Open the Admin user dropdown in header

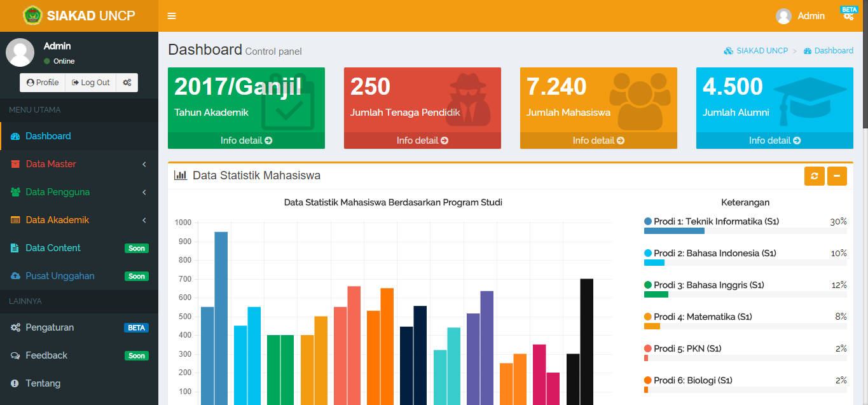[x=801, y=16]
